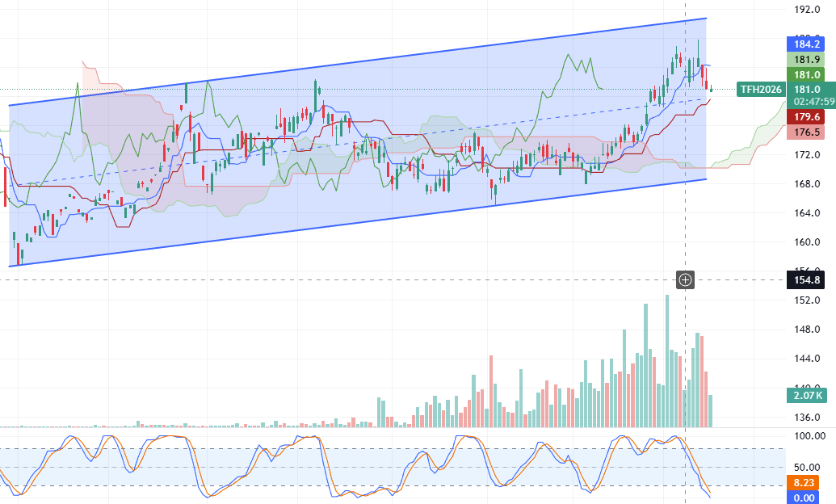The height and width of the screenshot is (504, 836).
Task: Click the blue 184.2 price label
Action: pyautogui.click(x=807, y=44)
